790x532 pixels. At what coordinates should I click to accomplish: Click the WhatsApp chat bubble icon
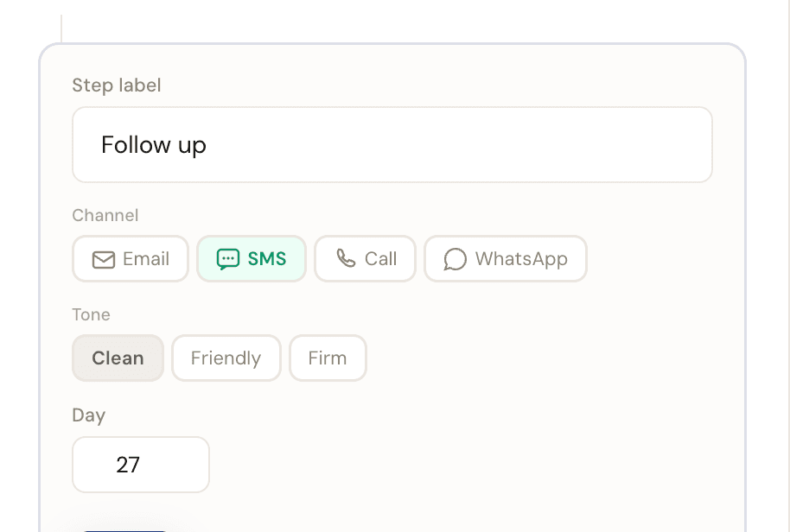click(455, 259)
